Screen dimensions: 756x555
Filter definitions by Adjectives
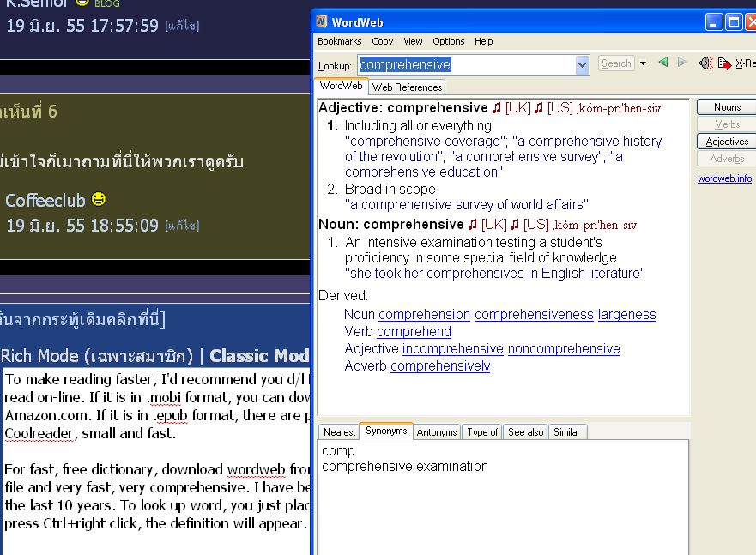tap(727, 142)
